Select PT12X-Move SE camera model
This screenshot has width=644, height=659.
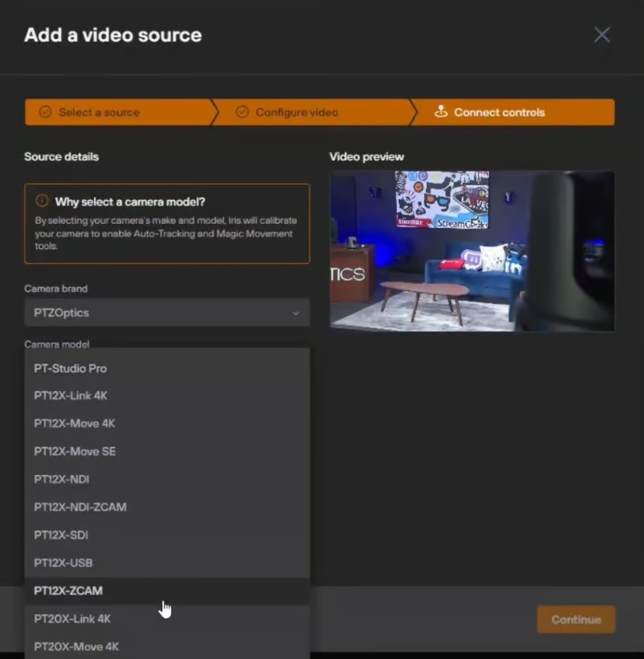point(75,451)
